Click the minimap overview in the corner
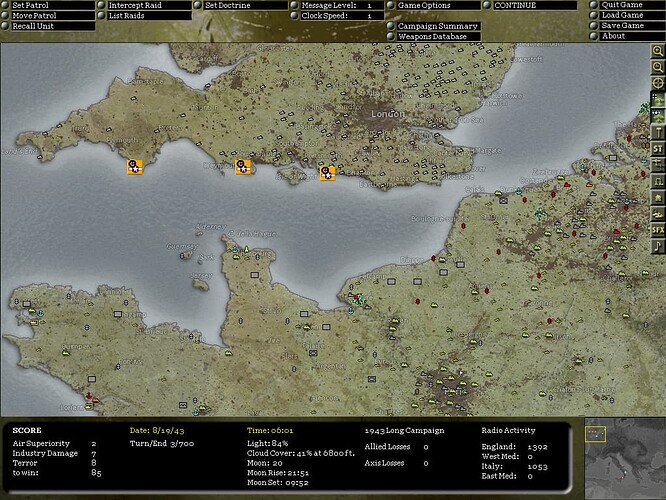This screenshot has height=500, width=666. click(x=625, y=458)
